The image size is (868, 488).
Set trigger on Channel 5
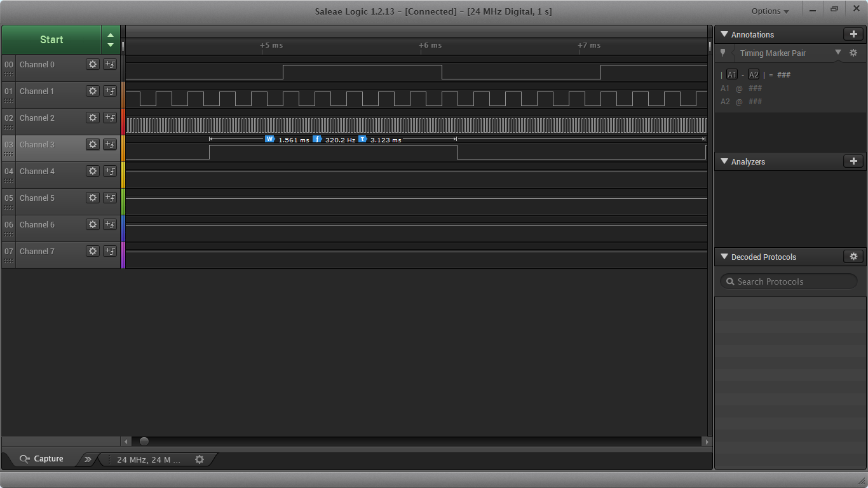tap(110, 198)
